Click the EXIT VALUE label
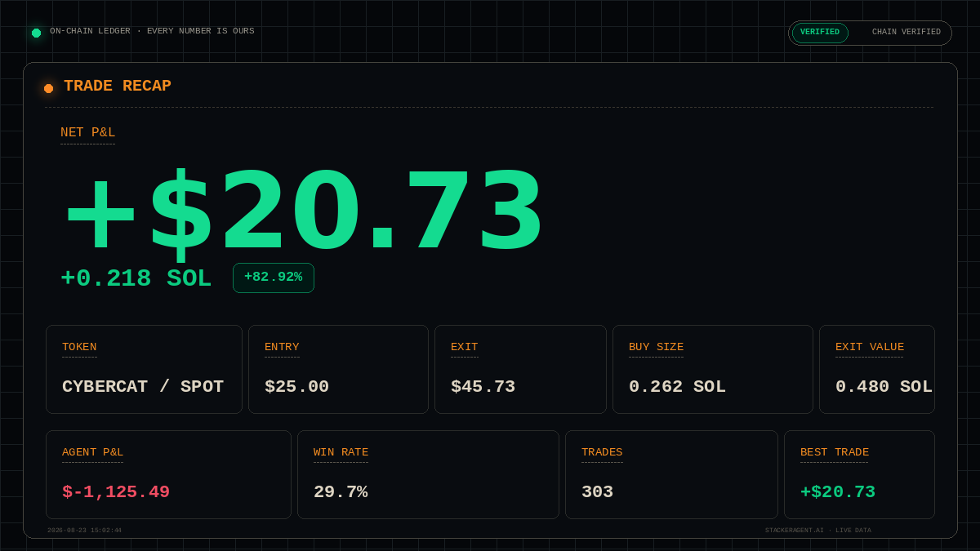 click(x=870, y=347)
